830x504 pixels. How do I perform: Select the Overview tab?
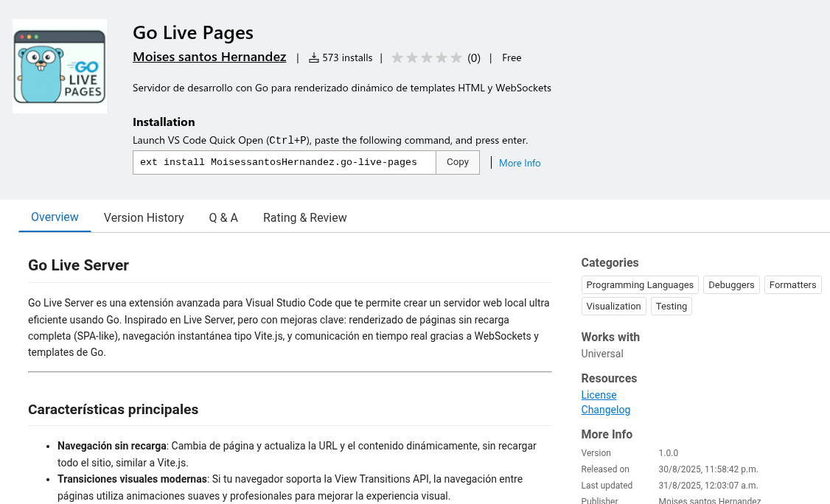point(55,217)
